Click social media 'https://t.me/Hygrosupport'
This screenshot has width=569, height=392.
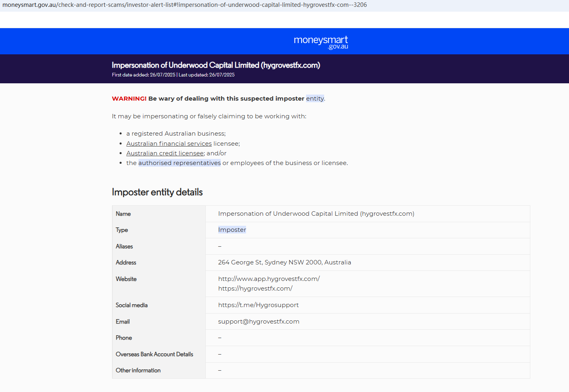point(259,305)
